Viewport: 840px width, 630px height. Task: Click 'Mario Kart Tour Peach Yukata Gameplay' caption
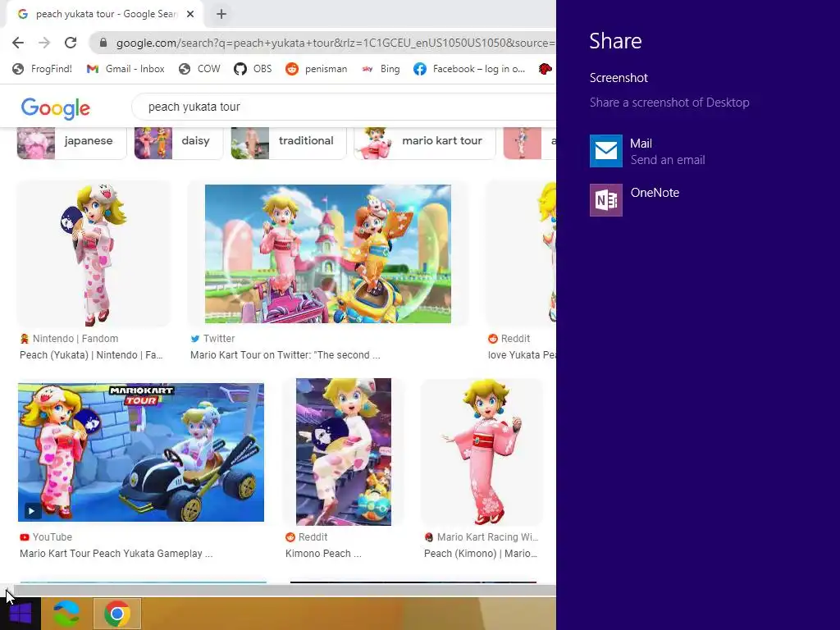(116, 554)
